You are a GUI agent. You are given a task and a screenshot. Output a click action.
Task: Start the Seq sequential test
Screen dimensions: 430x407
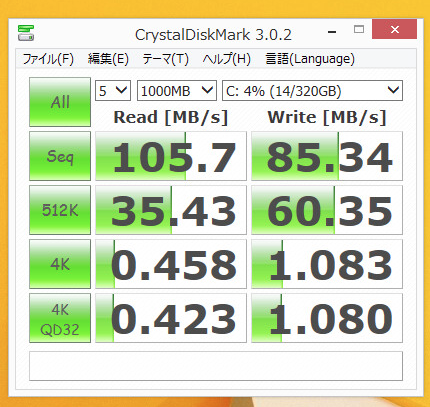(60, 156)
